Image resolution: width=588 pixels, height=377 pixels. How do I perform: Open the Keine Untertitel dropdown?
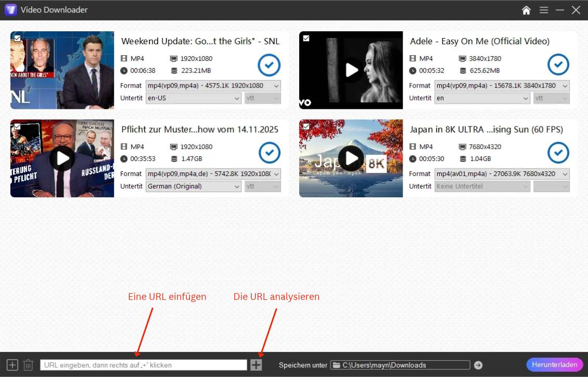(x=482, y=186)
